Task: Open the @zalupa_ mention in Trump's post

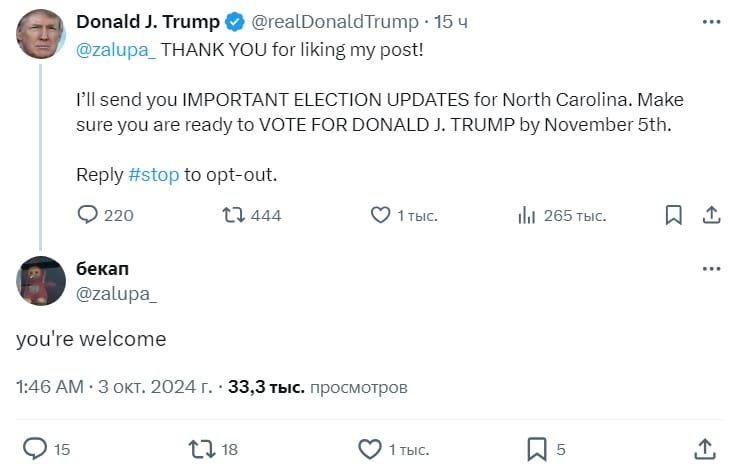Action: pyautogui.click(x=116, y=50)
